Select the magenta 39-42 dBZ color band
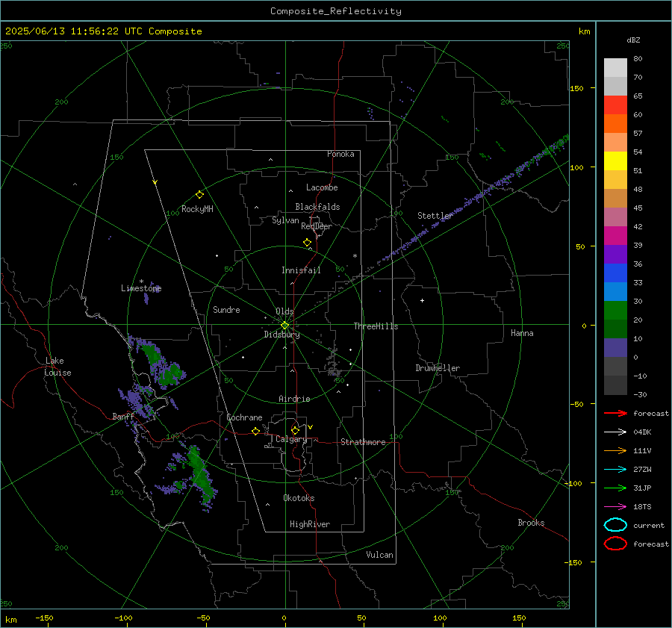This screenshot has width=672, height=628. 615,236
